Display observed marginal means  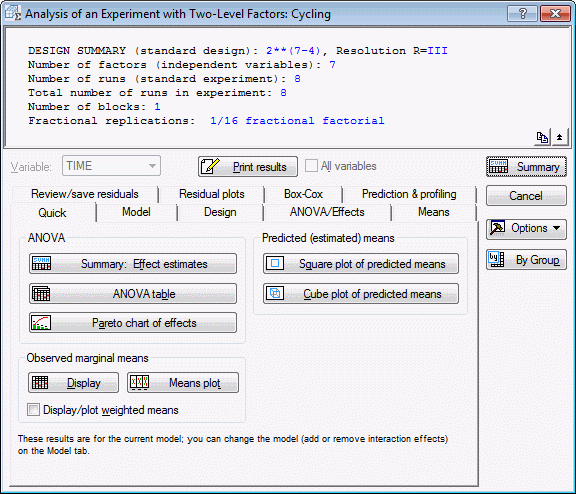(x=73, y=383)
